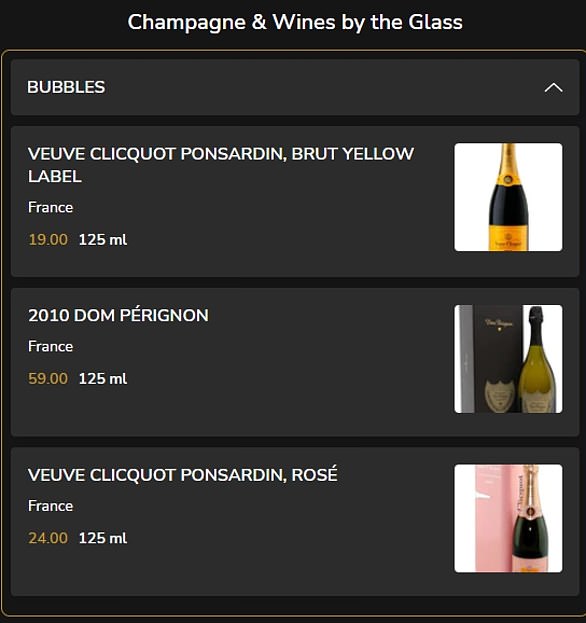Click empty area of Rosé card

278,568
